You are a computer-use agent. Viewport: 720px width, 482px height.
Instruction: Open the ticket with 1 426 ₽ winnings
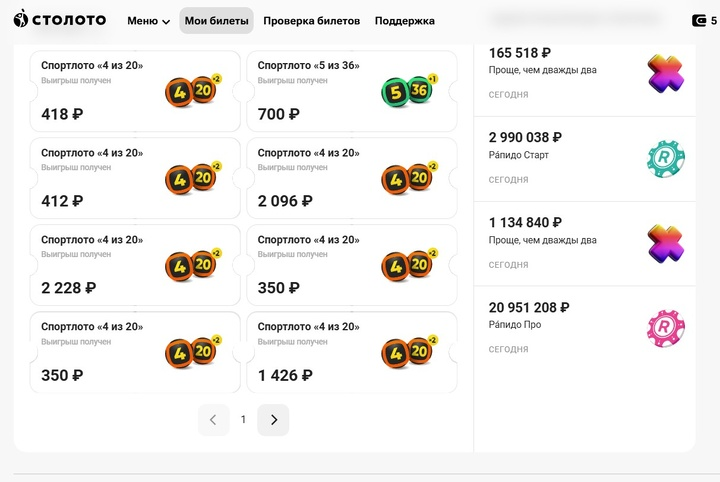point(352,352)
